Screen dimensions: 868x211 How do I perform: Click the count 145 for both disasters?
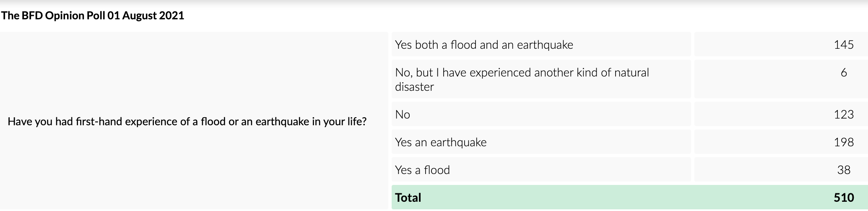843,45
